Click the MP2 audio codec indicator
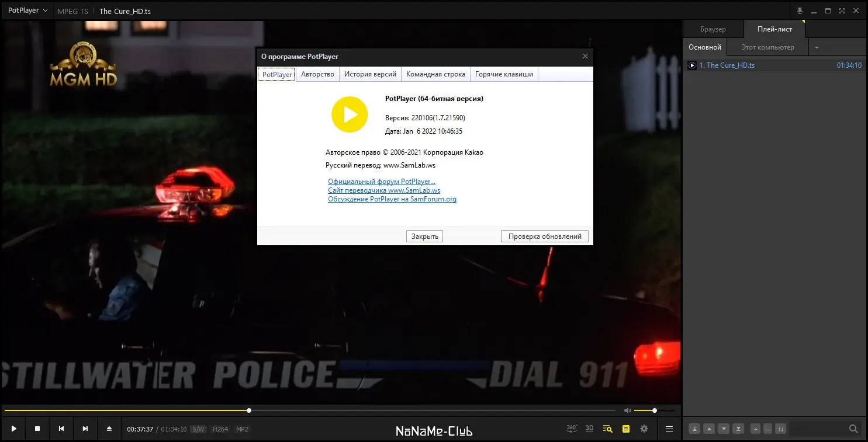This screenshot has height=442, width=868. tap(242, 429)
